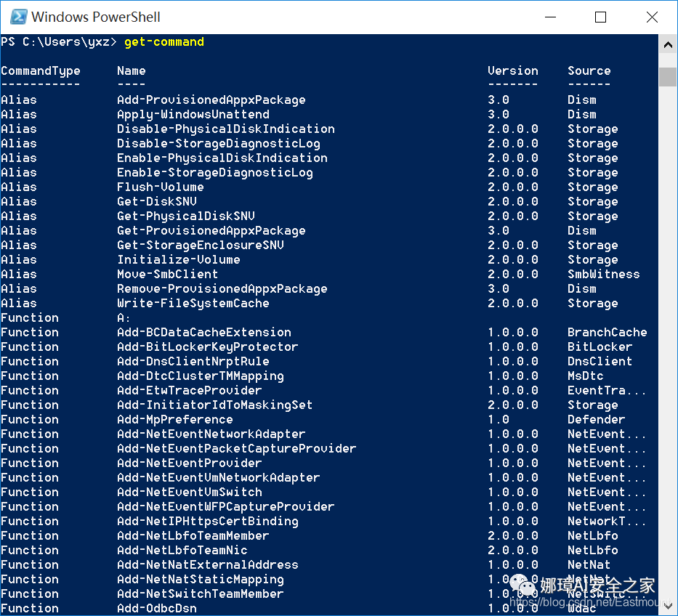
Task: Click version 1.0 of Add-MpPreference
Action: pos(499,419)
